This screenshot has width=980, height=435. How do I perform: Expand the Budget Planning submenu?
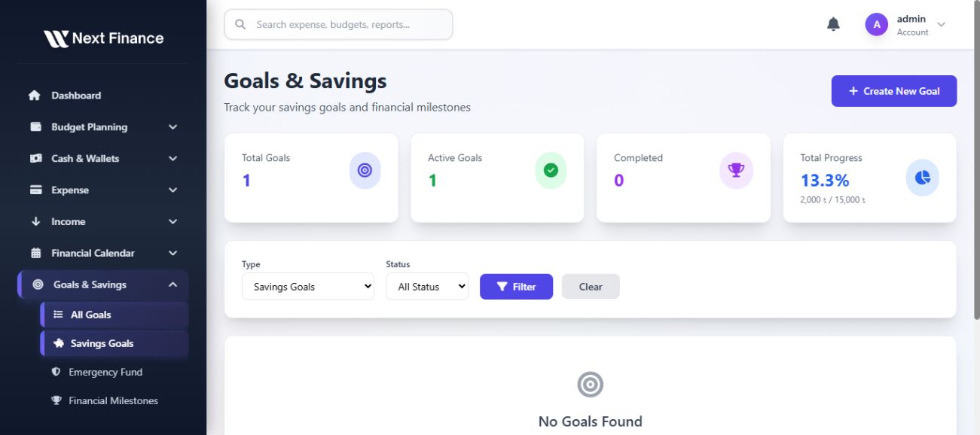(x=172, y=127)
